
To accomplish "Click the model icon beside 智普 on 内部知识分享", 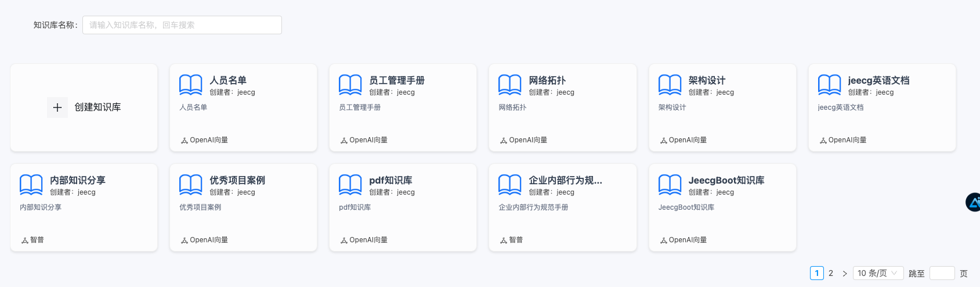I will (25, 241).
